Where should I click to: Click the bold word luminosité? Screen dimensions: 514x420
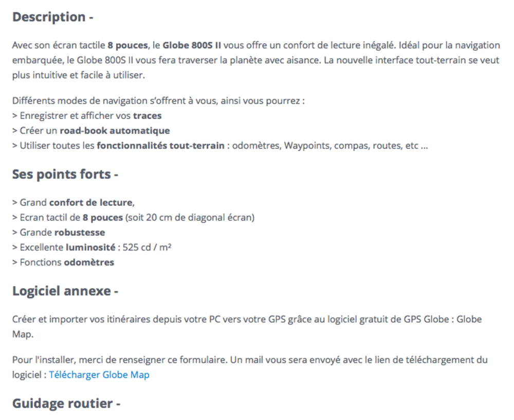pos(90,247)
